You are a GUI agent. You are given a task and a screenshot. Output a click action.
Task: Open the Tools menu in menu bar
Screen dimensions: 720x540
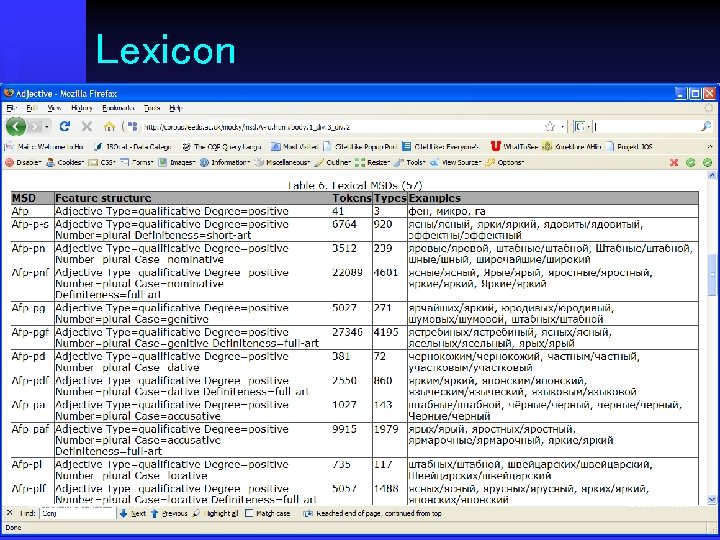pos(152,108)
